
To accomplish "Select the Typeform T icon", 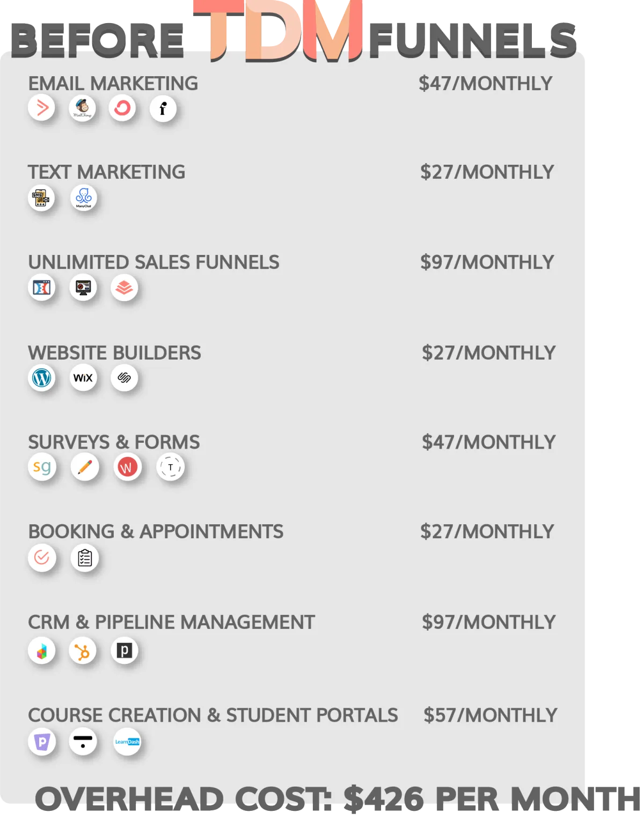I will click(171, 467).
